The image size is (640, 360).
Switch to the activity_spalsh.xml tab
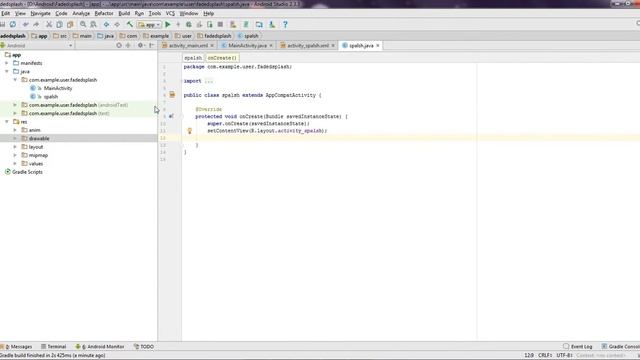308,46
